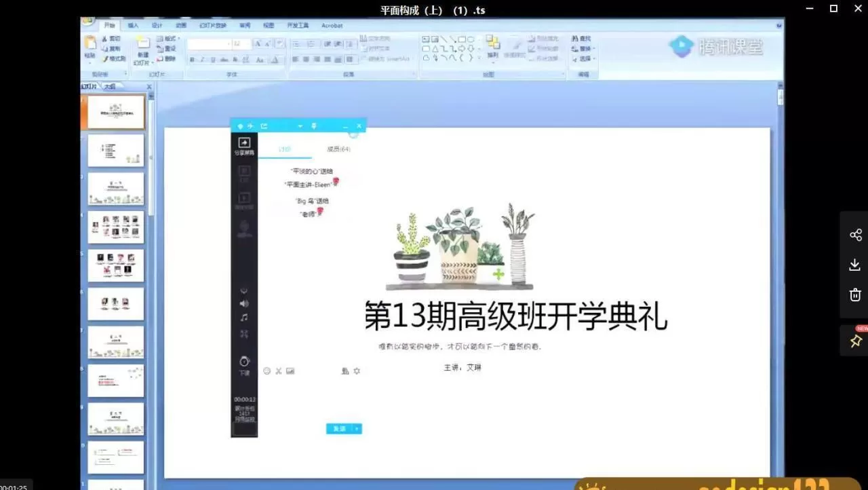Expand the send button dropdown arrow
Viewport: 868px width, 490px height.
point(357,429)
